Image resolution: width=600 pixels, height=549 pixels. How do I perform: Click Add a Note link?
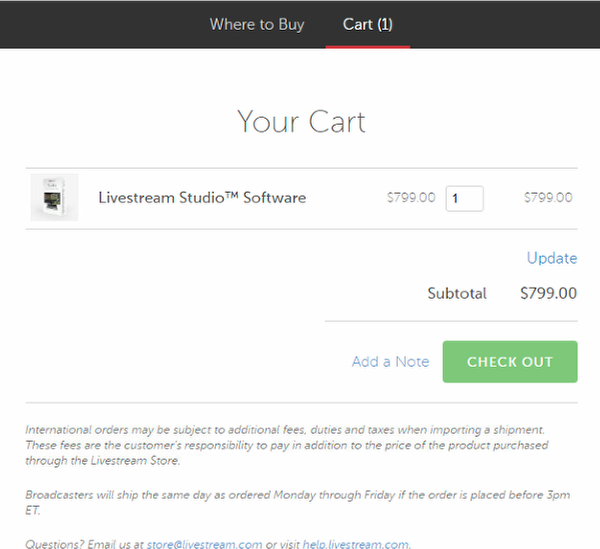point(390,362)
